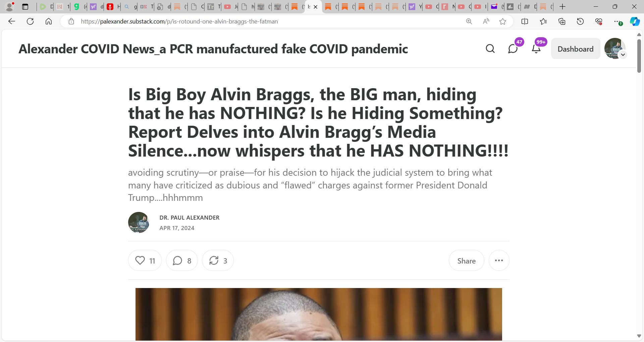Screen dimensions: 644x342
Task: Open a new browser tab
Action: [562, 7]
